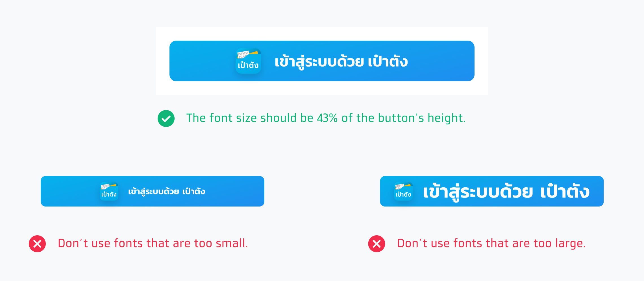Image resolution: width=644 pixels, height=281 pixels.
Task: Select "Don't use fonts that are too small." caption
Action: coord(153,243)
